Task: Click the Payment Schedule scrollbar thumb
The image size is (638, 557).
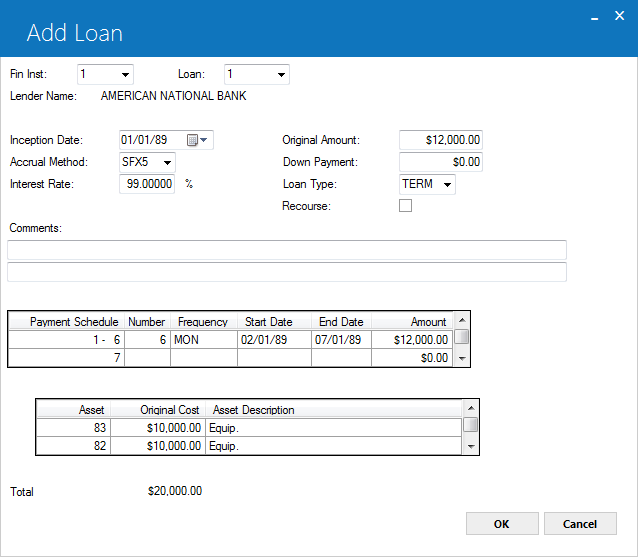Action: pyautogui.click(x=461, y=337)
